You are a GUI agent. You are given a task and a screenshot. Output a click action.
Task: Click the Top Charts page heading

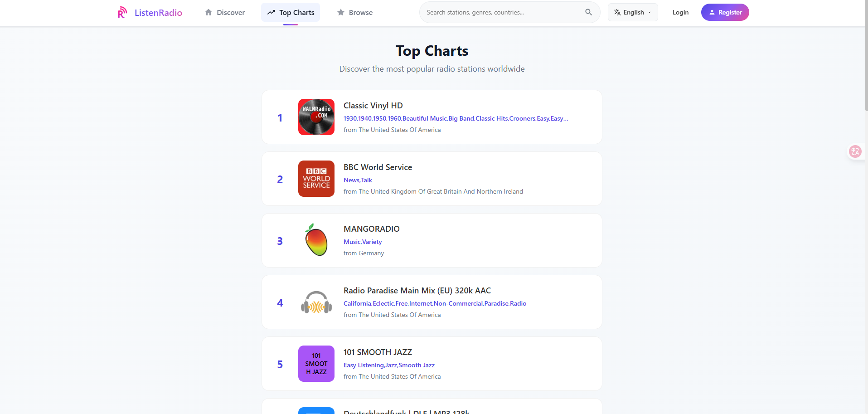click(432, 51)
